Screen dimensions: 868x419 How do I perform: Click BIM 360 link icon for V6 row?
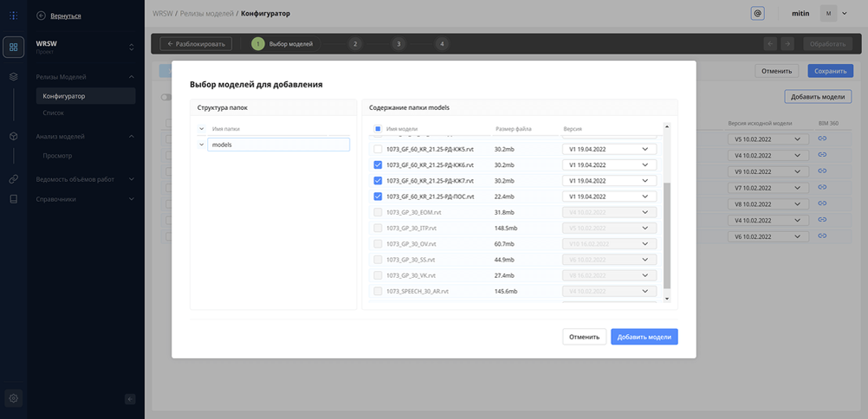[x=822, y=235]
